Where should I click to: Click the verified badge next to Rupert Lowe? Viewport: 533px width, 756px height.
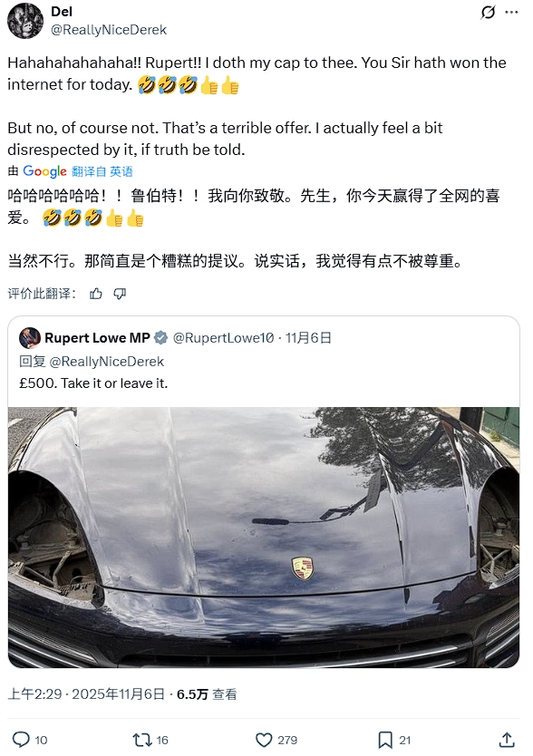(x=160, y=338)
